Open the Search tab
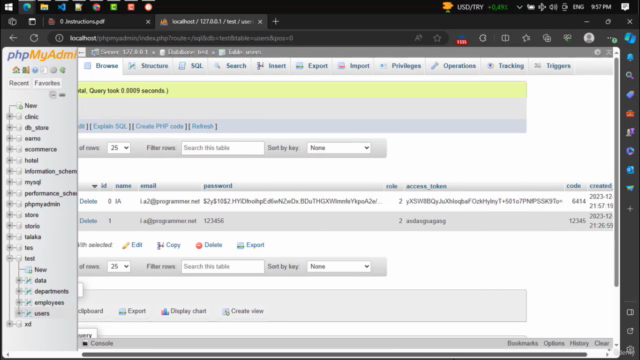640x360 pixels. [x=230, y=66]
